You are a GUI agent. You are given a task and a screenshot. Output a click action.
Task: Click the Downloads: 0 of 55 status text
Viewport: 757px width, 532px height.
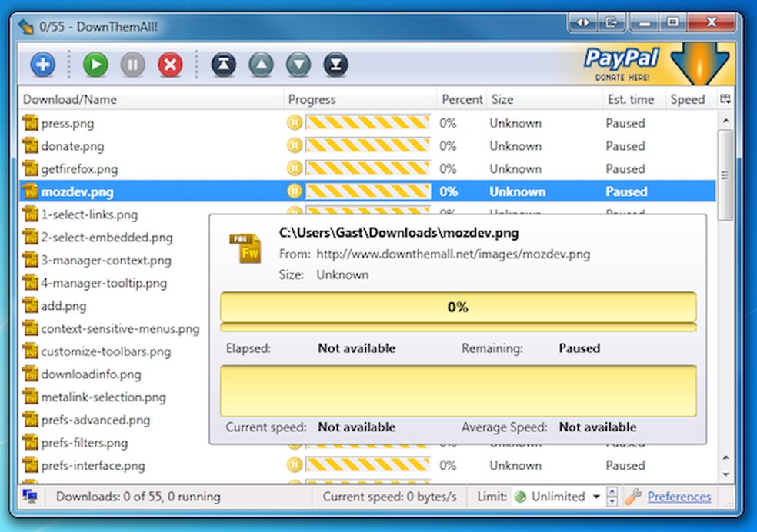click(138, 497)
